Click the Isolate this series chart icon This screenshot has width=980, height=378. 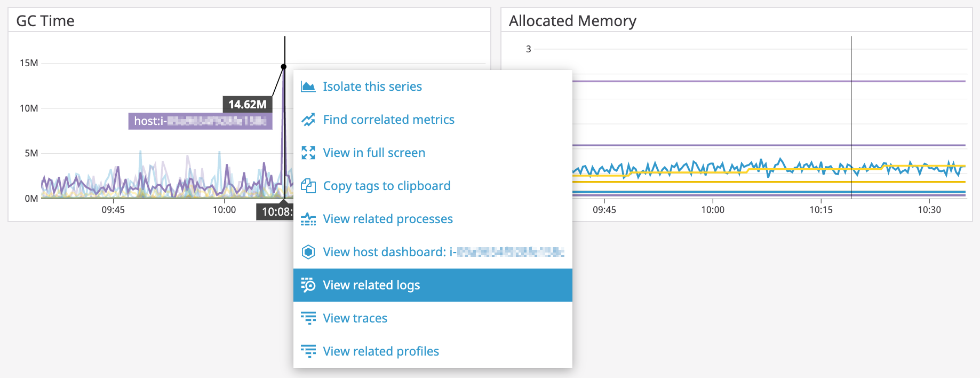coord(308,86)
